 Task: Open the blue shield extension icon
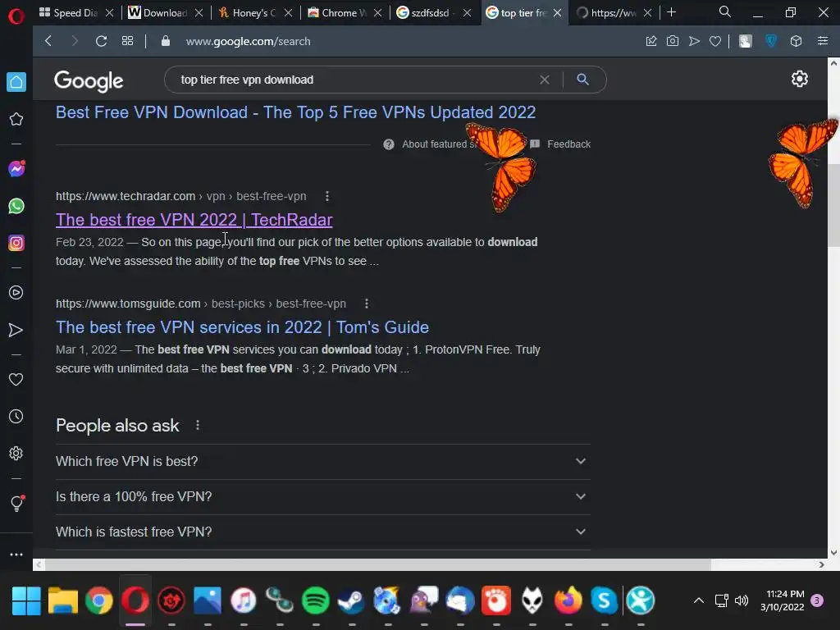coord(771,41)
